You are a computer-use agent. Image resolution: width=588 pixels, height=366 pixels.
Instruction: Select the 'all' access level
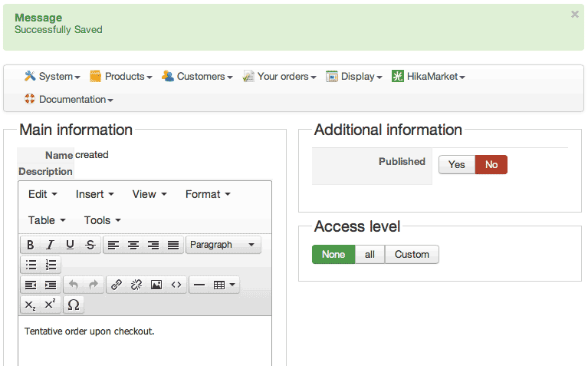(x=370, y=255)
